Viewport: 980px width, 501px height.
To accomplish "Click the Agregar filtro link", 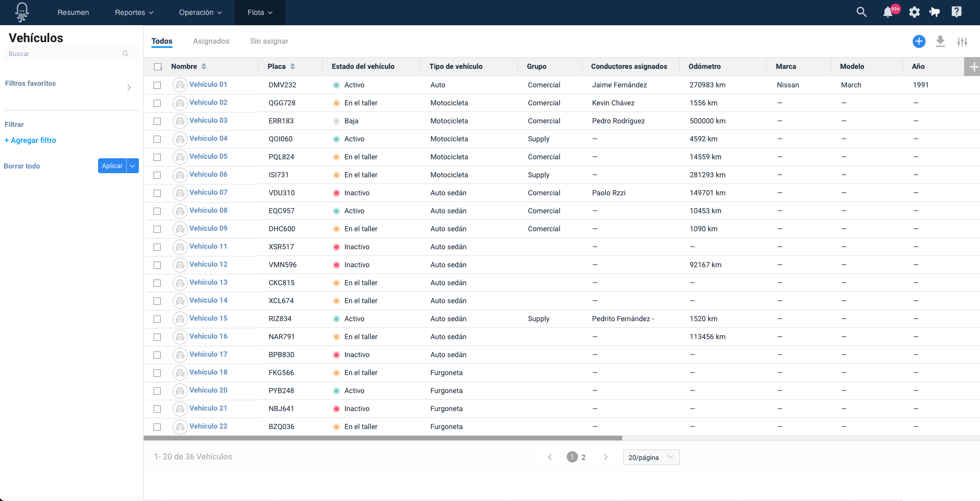I will pos(30,140).
